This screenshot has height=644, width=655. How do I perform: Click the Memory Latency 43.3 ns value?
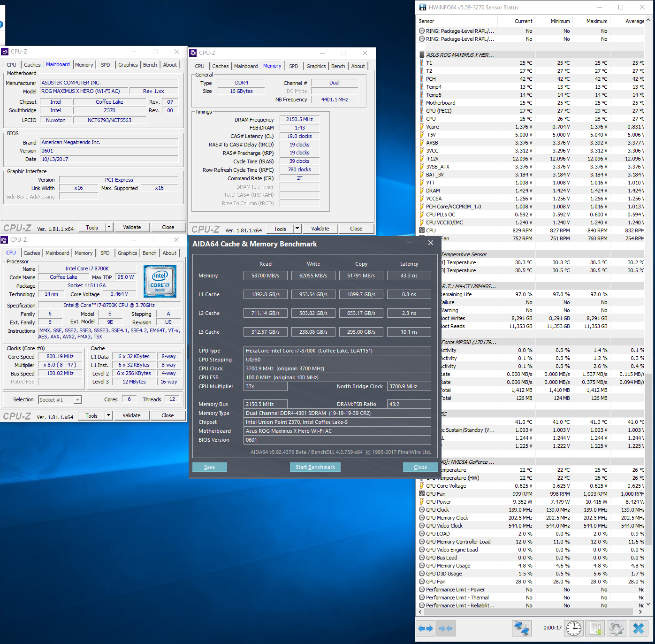click(x=409, y=276)
